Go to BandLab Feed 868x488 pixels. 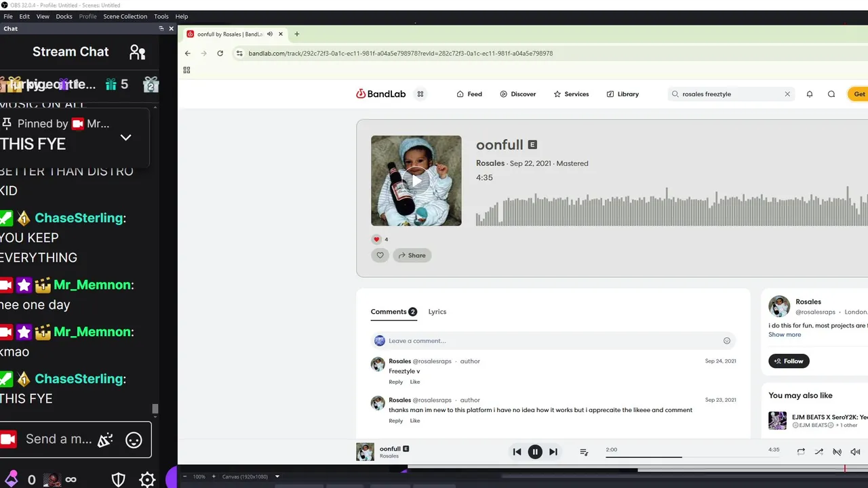pyautogui.click(x=469, y=94)
